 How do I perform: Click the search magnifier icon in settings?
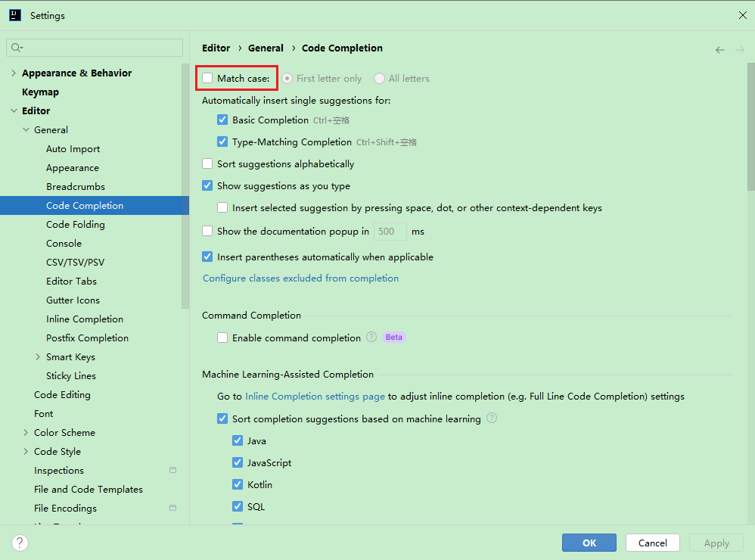pyautogui.click(x=16, y=48)
